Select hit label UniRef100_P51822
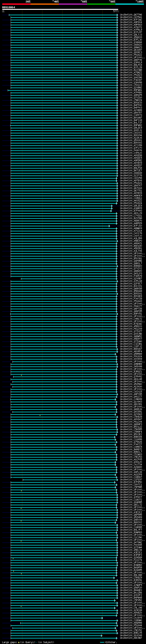 point(131,55)
